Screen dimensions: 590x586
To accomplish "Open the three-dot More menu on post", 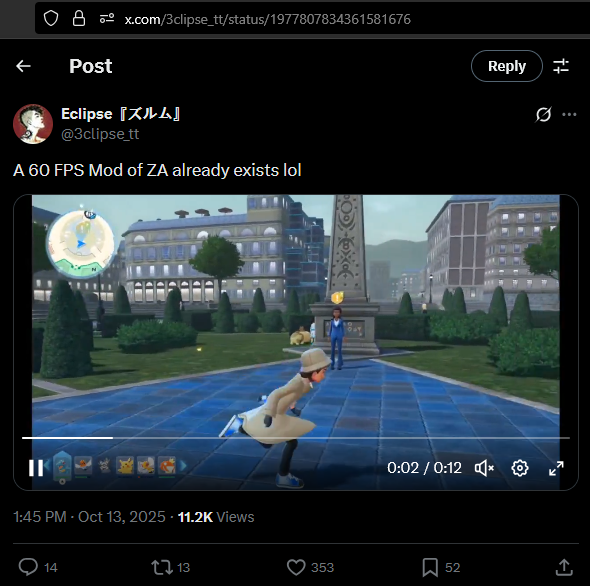I will (569, 114).
